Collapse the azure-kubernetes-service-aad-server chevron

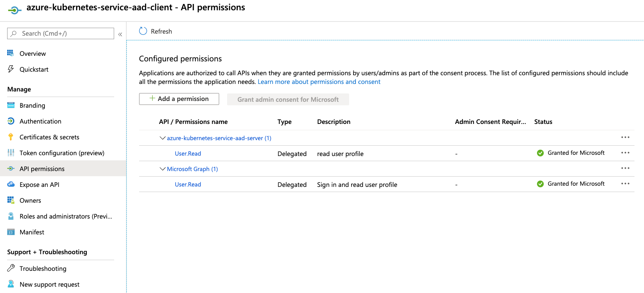[x=162, y=138]
